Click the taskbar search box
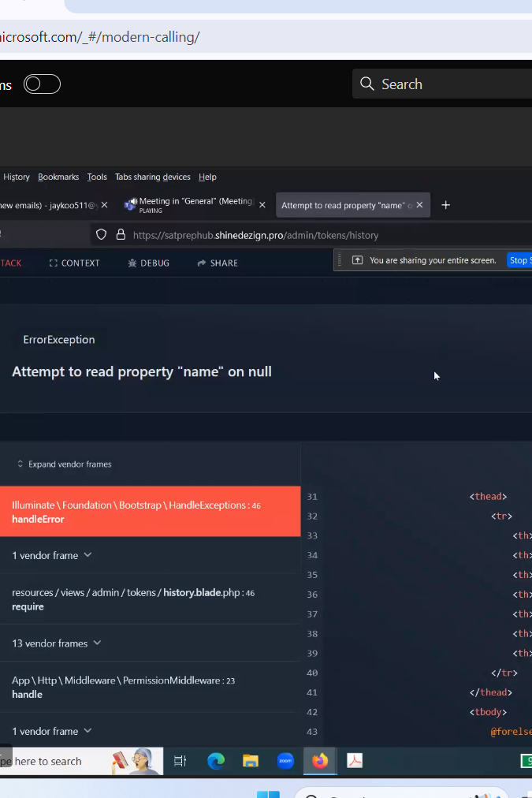532x798 pixels. 81,761
